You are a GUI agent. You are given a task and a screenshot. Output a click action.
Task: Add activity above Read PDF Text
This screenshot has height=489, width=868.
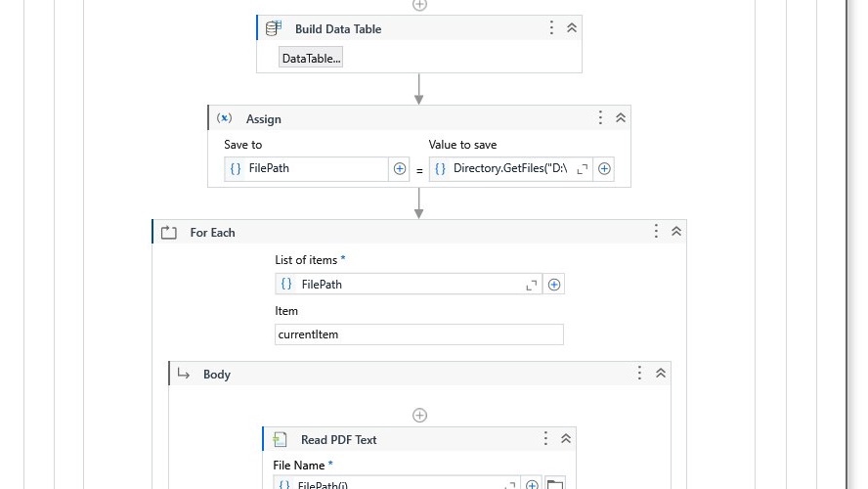point(419,415)
